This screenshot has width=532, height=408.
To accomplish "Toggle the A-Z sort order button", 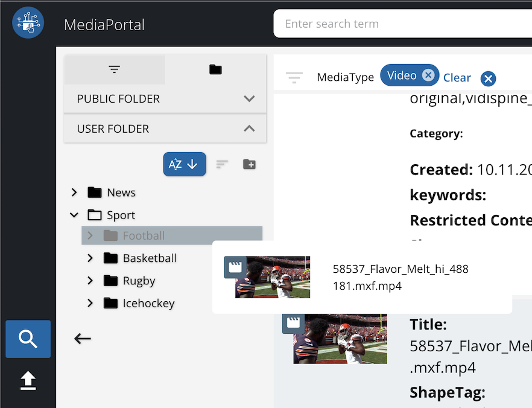I will pos(185,164).
